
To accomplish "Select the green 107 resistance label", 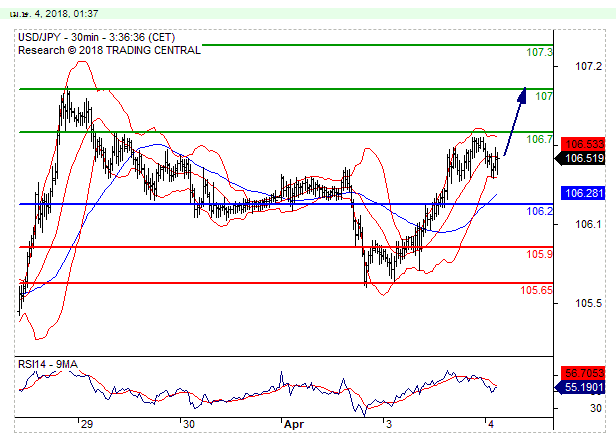I will point(544,96).
